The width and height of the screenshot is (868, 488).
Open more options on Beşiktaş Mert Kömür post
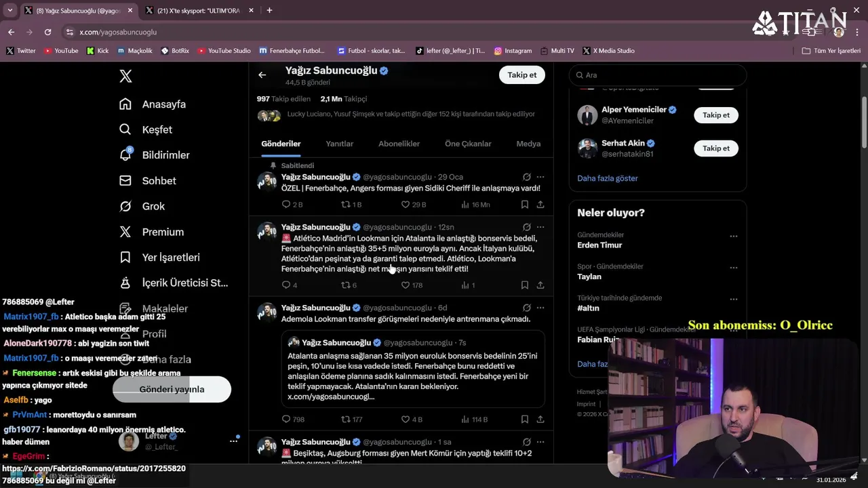540,442
